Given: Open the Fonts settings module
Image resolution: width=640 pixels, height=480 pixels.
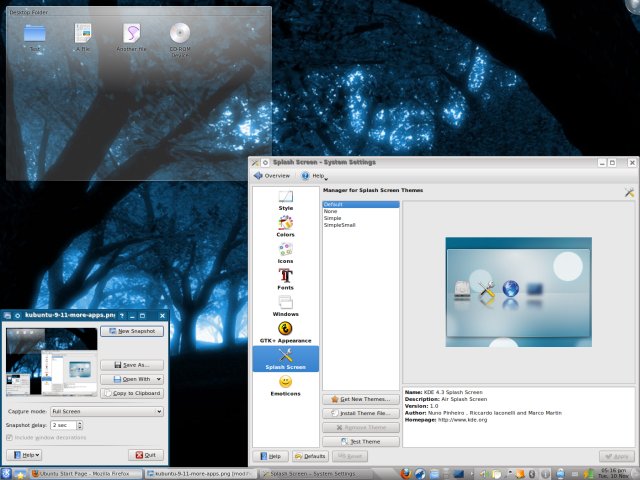Looking at the screenshot, I should click(x=286, y=278).
